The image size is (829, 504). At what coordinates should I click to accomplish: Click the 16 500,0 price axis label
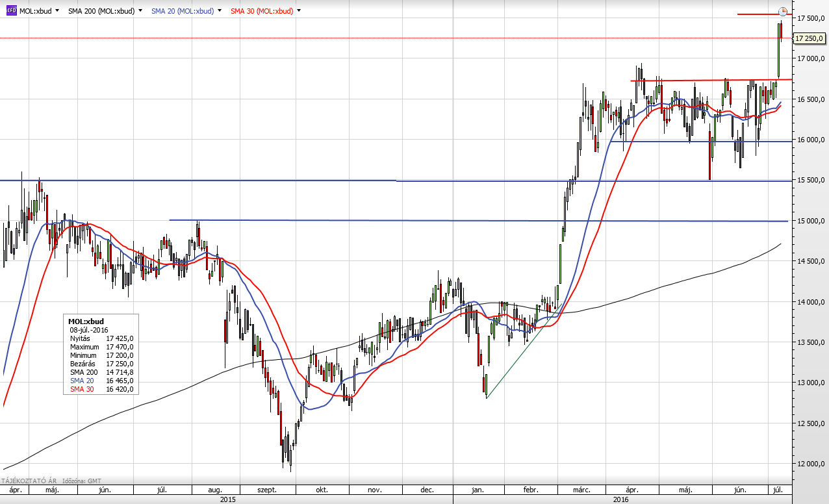point(810,99)
